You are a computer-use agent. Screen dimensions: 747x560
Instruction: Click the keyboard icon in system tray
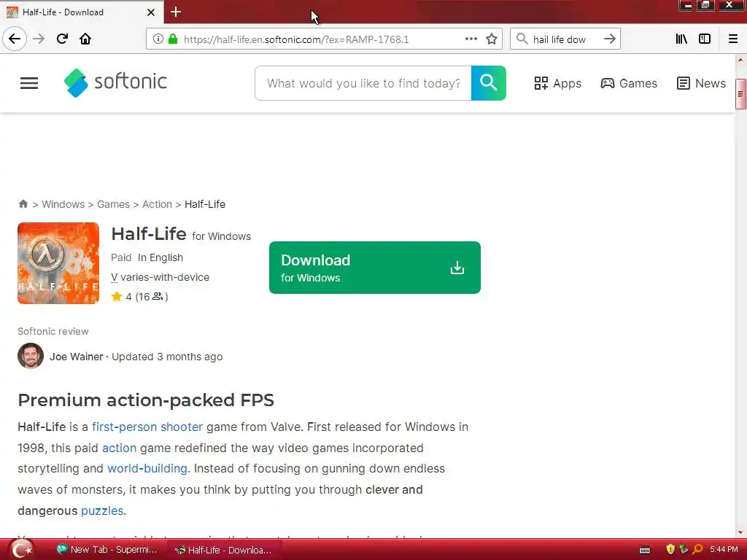point(645,550)
